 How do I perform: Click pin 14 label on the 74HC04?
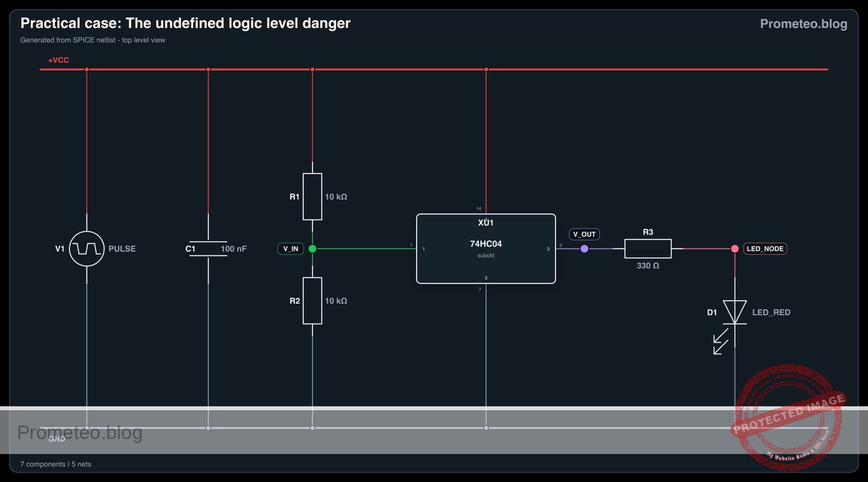(x=478, y=209)
